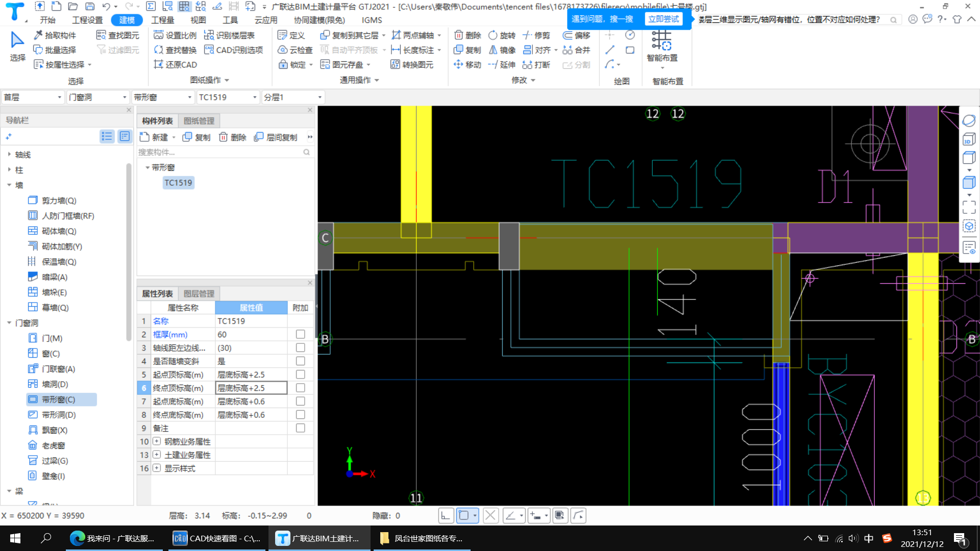Open 识别楼层表 recognize floor table
The height and width of the screenshot is (551, 980).
[229, 35]
